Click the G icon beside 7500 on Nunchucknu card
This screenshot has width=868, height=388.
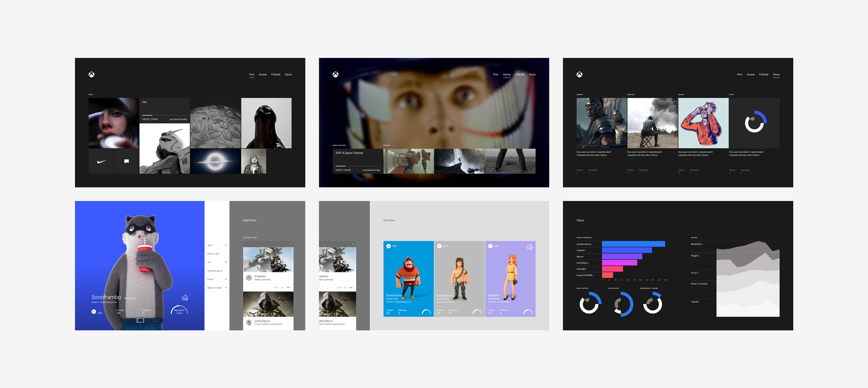[389, 246]
